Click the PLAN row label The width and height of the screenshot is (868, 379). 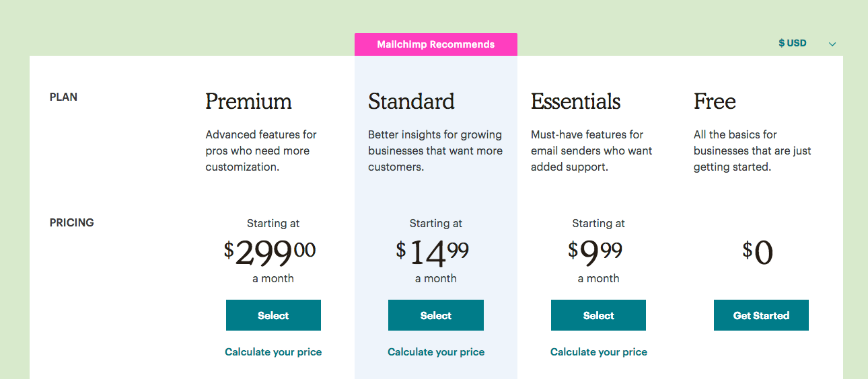(63, 97)
